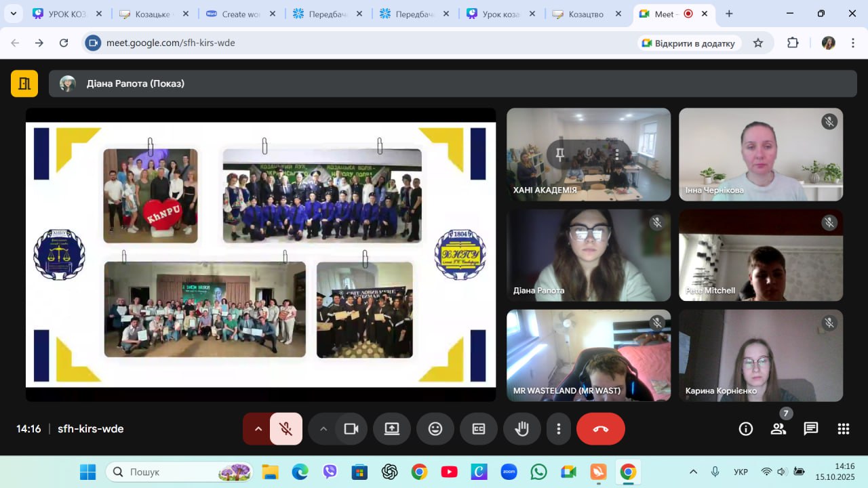Turn on closed captions
The height and width of the screenshot is (488, 868).
[x=479, y=429]
